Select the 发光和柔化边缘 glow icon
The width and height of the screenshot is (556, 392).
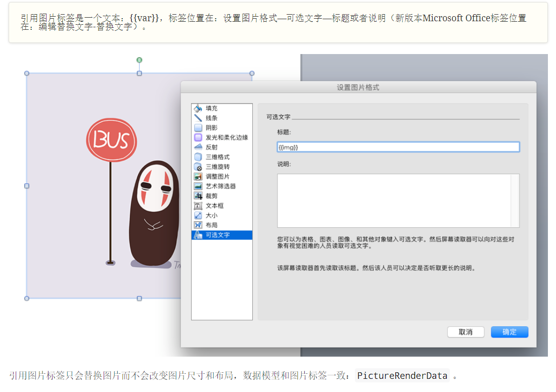pyautogui.click(x=198, y=137)
